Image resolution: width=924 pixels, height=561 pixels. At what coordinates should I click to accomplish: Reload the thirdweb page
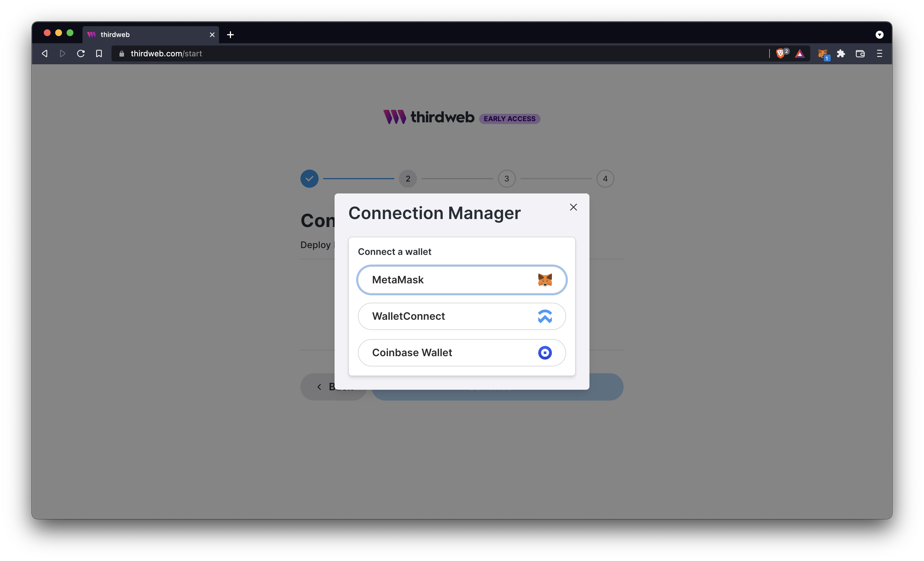[x=81, y=53]
